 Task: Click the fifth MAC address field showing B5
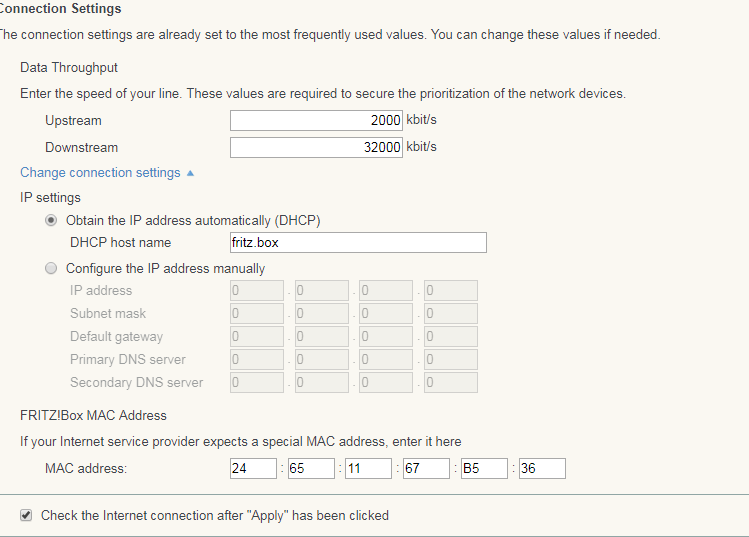point(483,468)
